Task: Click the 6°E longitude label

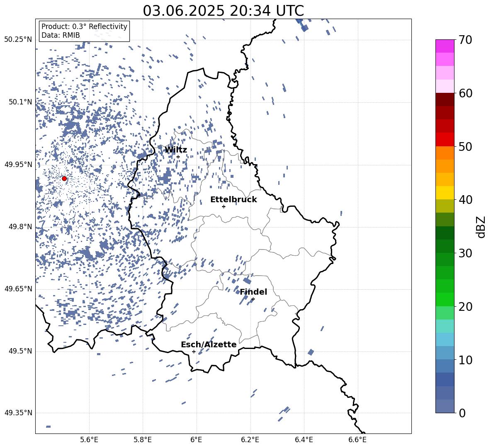Action: 196,440
